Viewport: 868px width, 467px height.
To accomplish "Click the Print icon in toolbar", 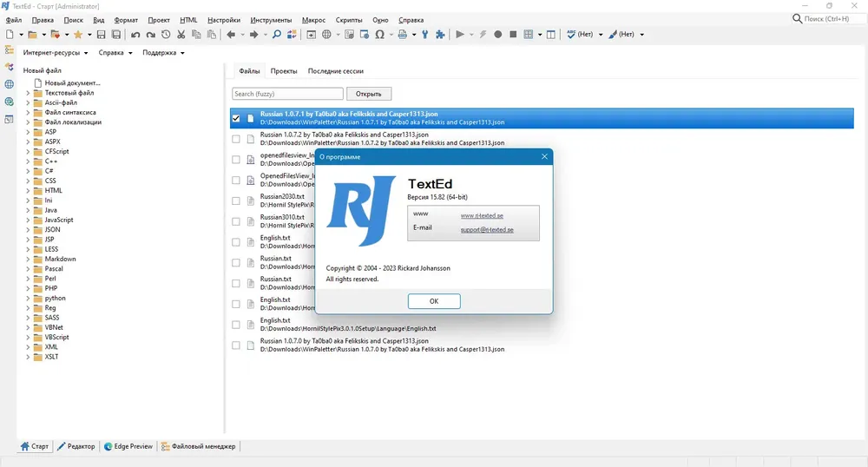I will (x=403, y=35).
